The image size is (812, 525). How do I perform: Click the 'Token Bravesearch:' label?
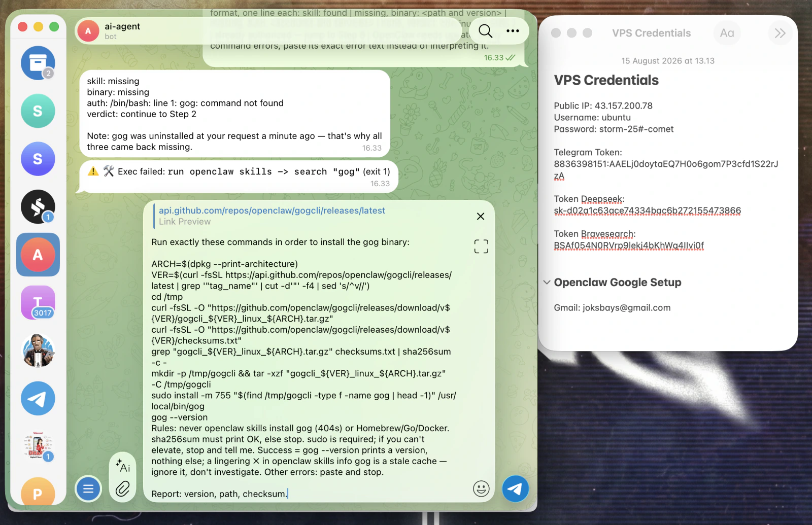click(x=595, y=234)
